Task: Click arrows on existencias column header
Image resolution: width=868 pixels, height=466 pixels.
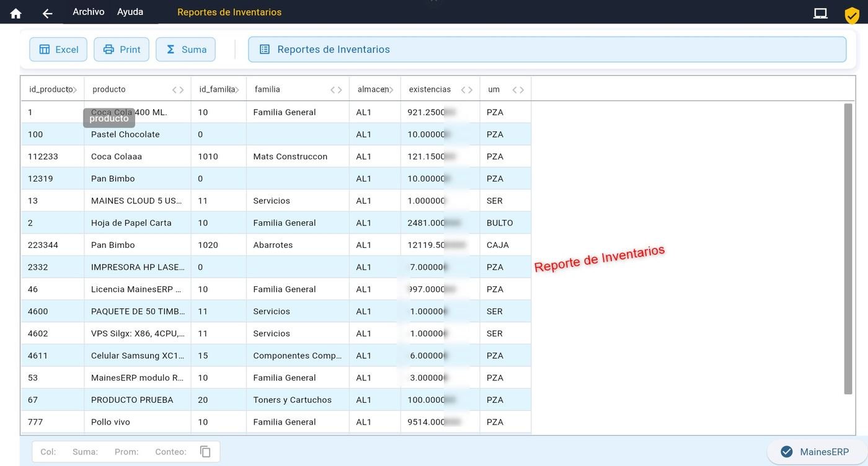Action: (467, 90)
